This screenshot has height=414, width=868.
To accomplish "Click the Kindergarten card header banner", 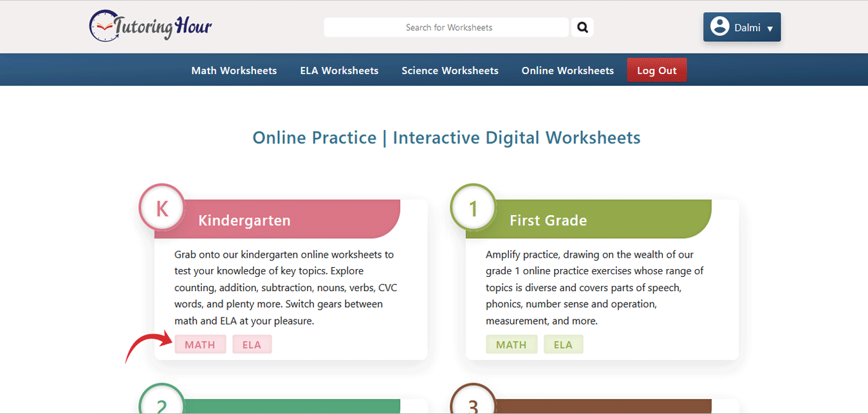I will point(290,220).
